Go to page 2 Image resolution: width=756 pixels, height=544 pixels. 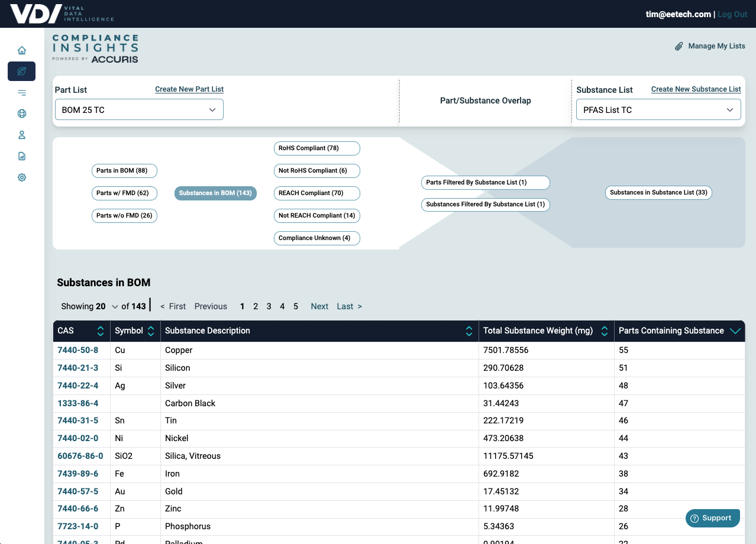[256, 306]
